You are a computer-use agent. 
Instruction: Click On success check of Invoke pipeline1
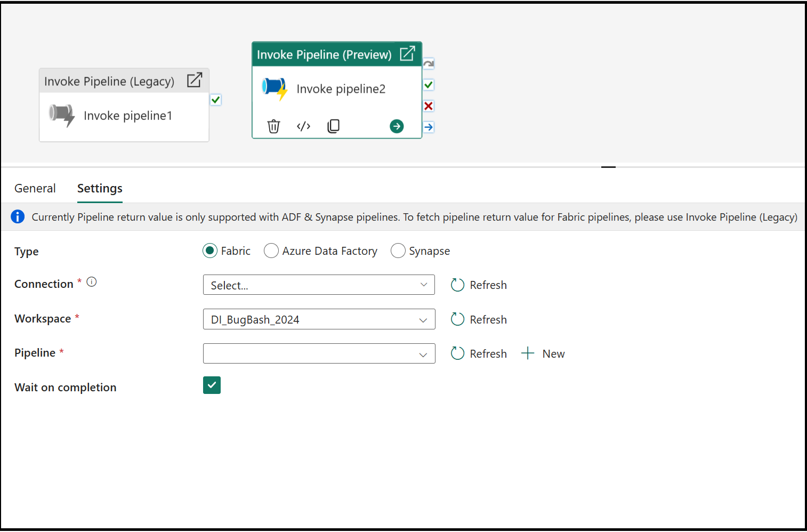(x=215, y=100)
